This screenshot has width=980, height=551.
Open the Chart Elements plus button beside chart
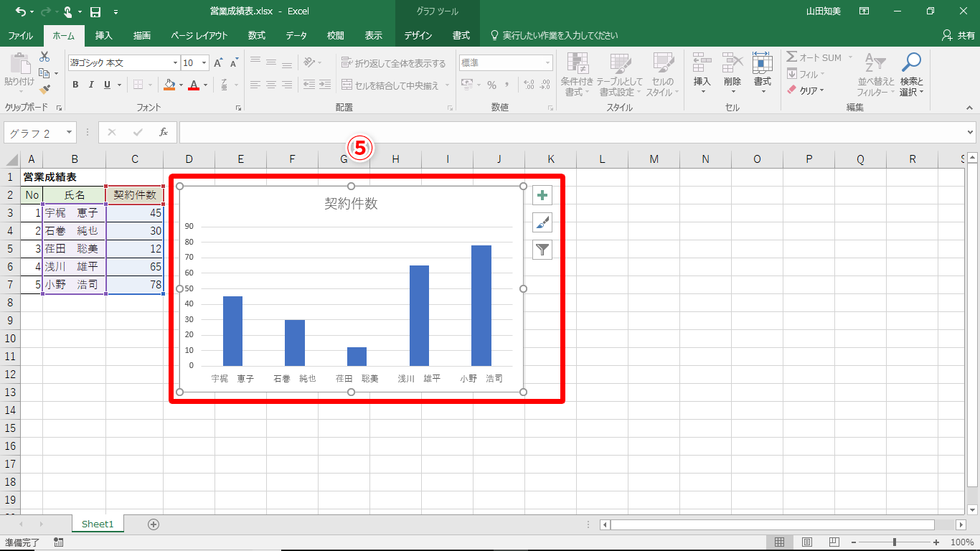point(542,195)
